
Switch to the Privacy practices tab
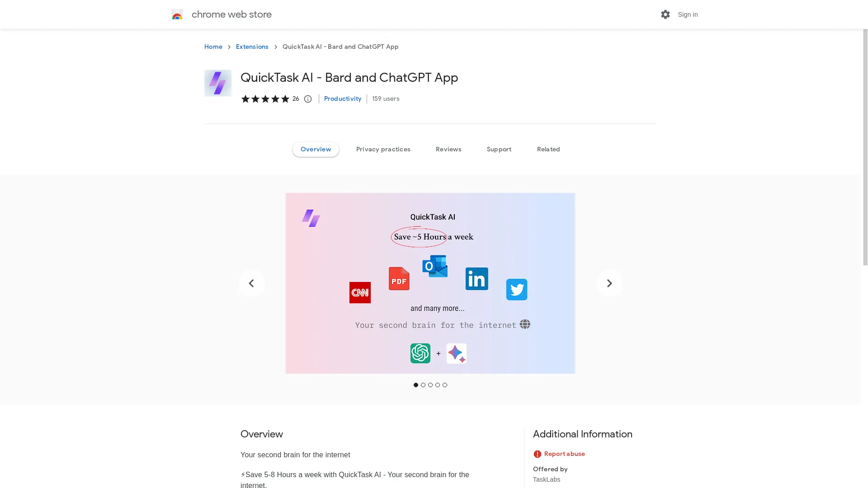click(x=383, y=150)
